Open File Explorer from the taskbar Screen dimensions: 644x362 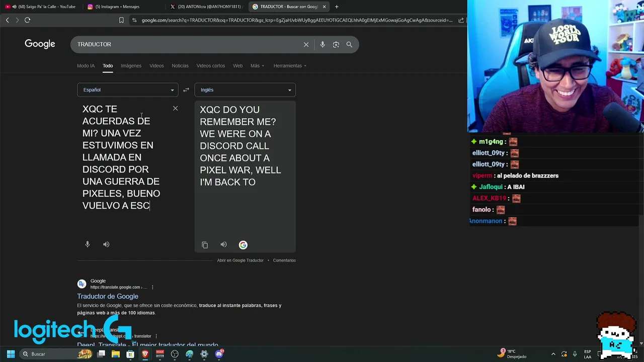(116, 354)
